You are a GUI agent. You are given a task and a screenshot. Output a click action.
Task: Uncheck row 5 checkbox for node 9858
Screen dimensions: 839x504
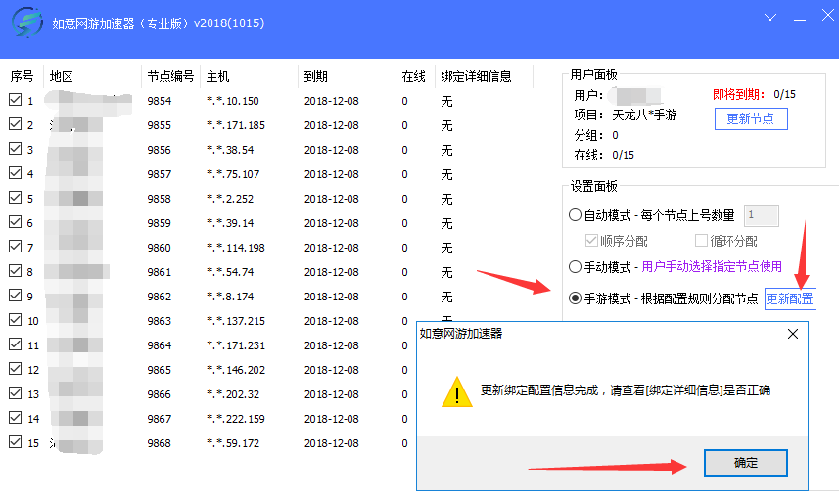pos(16,198)
